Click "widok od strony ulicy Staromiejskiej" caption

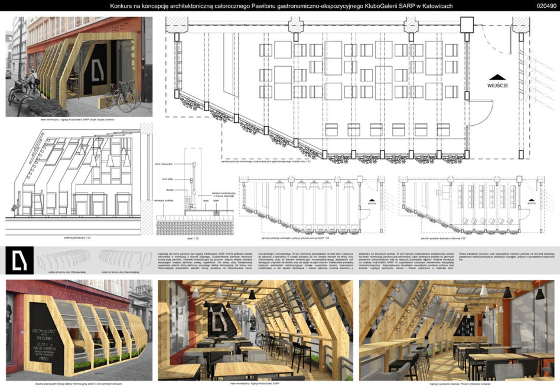tap(120, 272)
